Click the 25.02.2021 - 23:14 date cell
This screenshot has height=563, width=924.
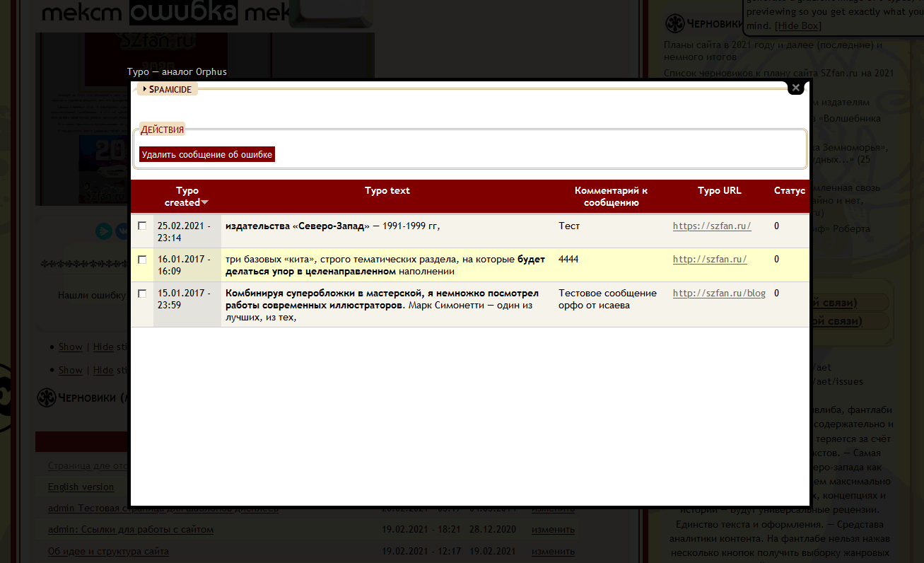tap(183, 232)
